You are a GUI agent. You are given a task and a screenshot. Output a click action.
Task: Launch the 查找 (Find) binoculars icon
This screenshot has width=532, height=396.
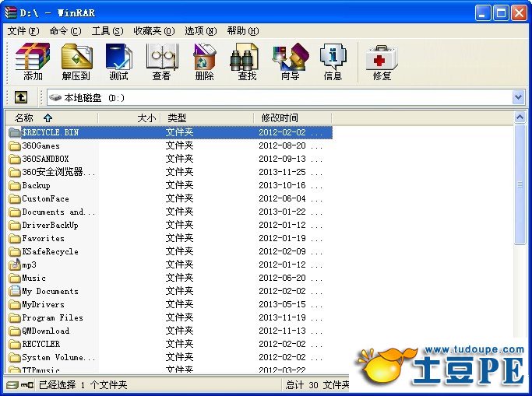tap(247, 61)
